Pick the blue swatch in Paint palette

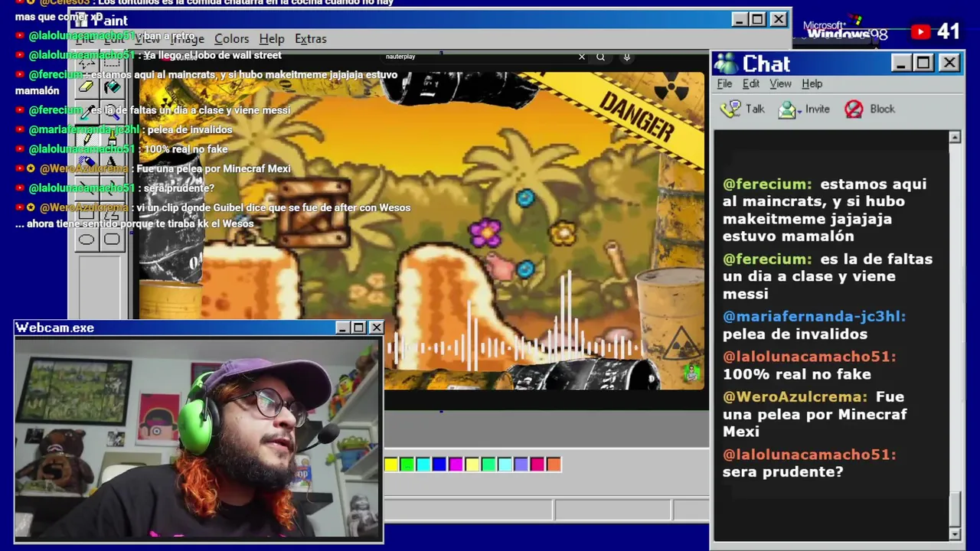[x=439, y=464]
